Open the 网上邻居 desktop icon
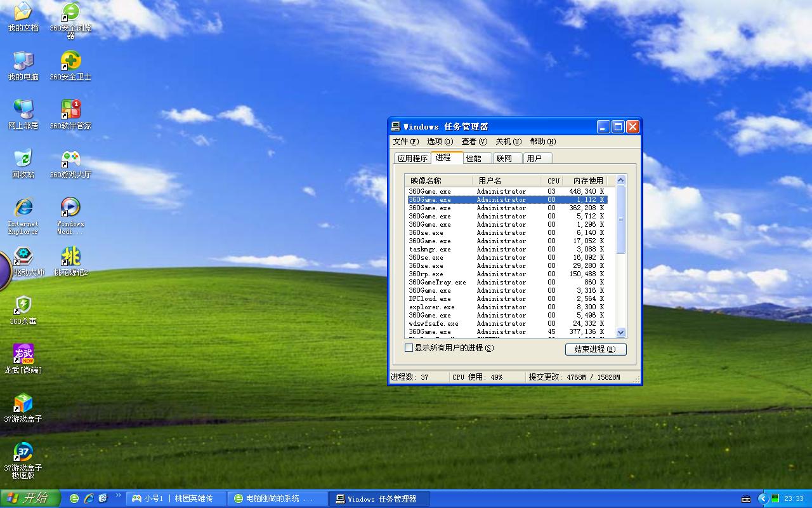The width and height of the screenshot is (812, 508). [23, 115]
